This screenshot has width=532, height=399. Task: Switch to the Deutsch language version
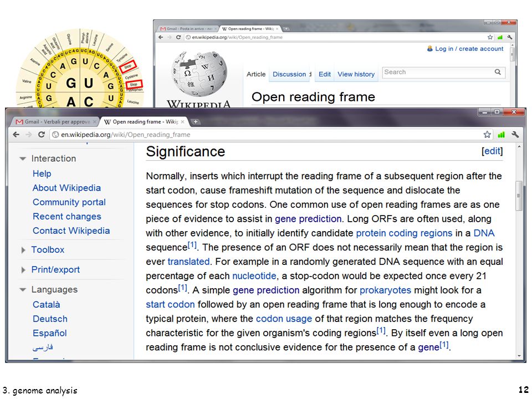(50, 319)
